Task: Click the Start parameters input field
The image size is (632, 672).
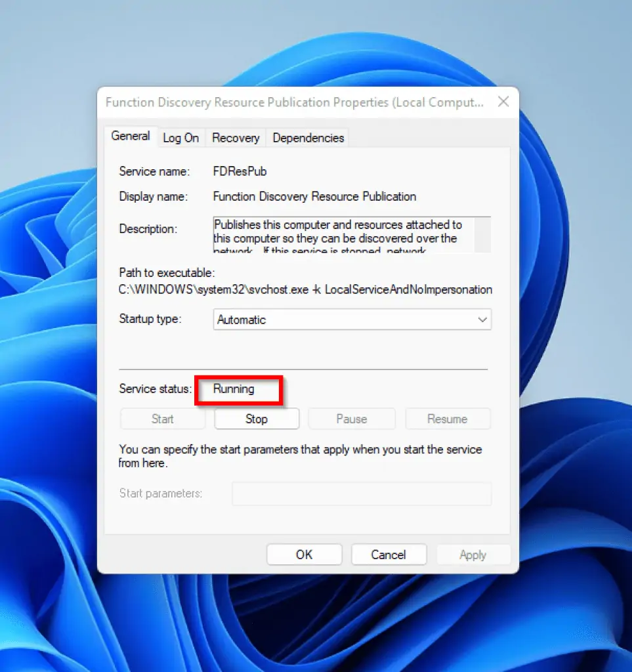Action: point(361,493)
